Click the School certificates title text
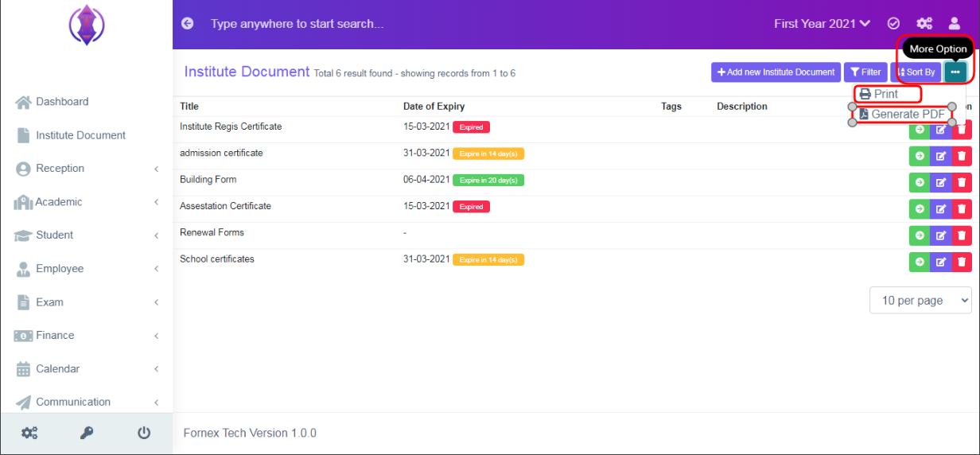980x455 pixels. (x=217, y=259)
